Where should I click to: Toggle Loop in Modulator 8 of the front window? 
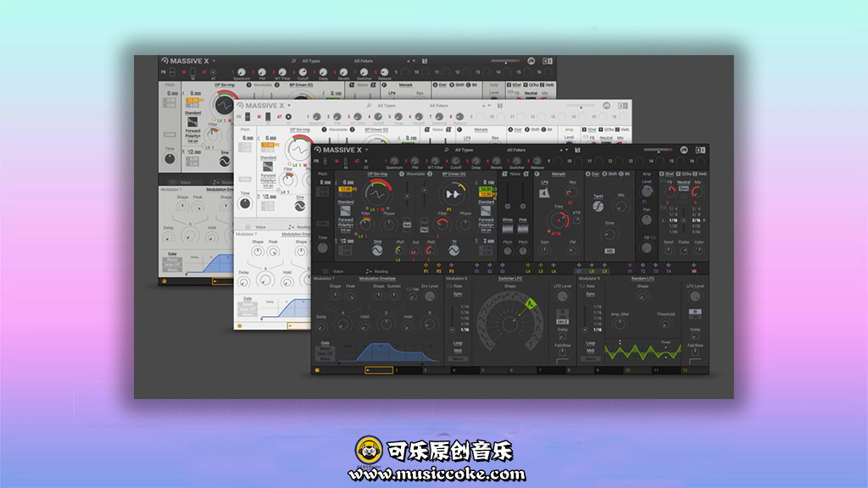coord(458,343)
